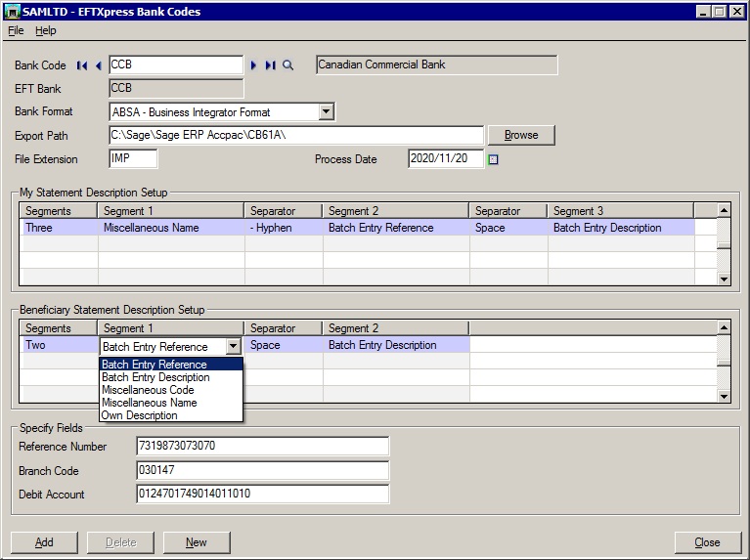Viewport: 750px width, 560px height.
Task: Click the EFT Bank read-only field
Action: (176, 88)
